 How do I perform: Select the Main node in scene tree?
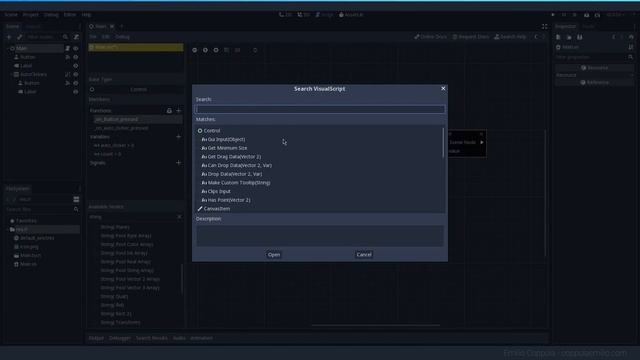tap(21, 49)
